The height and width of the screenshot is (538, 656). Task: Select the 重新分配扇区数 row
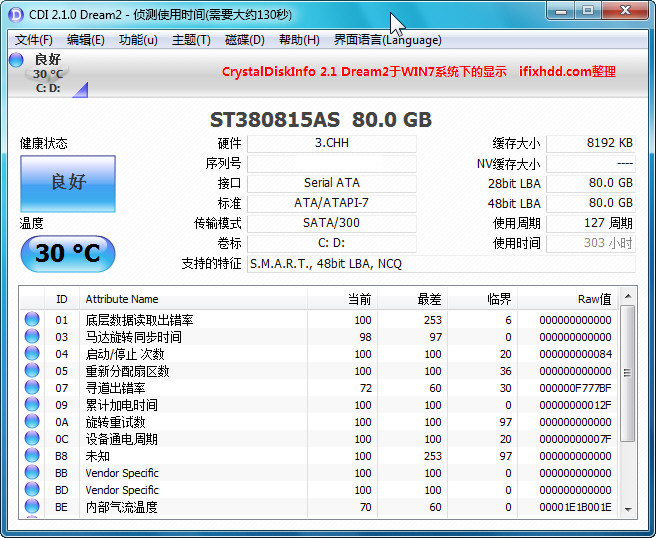point(319,371)
